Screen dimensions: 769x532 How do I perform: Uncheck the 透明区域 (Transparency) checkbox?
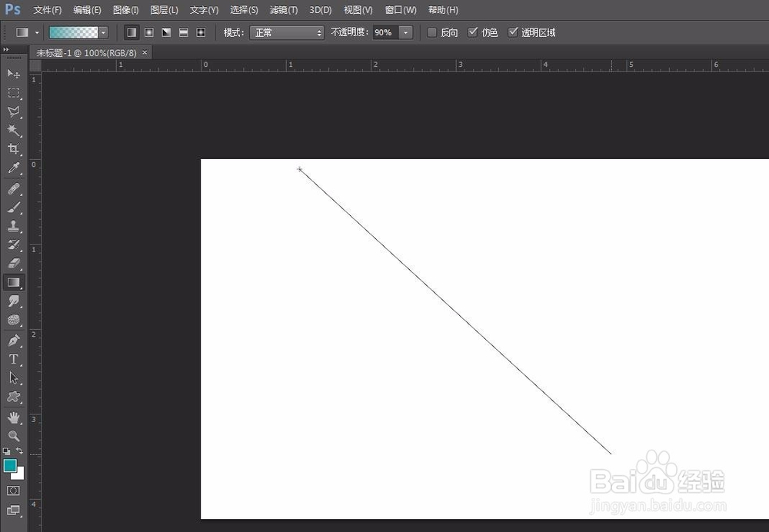[x=513, y=32]
